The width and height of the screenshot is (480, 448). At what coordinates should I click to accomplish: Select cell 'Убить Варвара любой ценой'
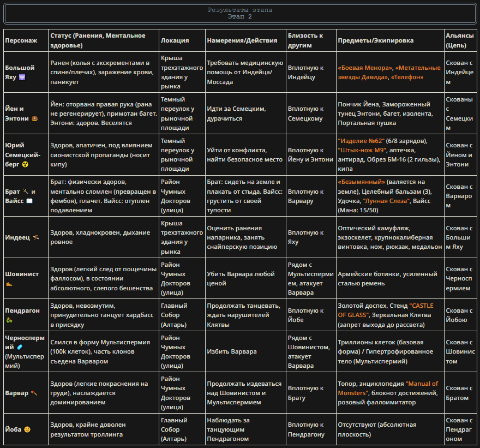tap(245, 278)
